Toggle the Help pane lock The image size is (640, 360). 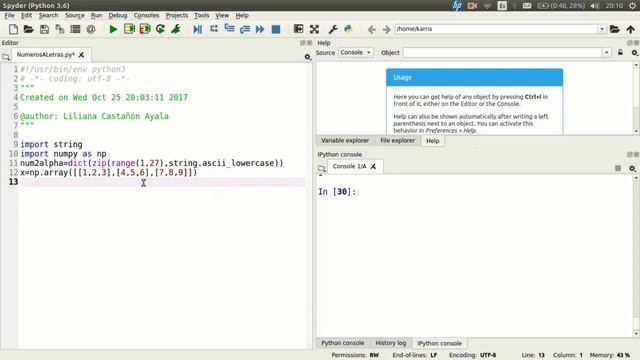(x=620, y=52)
